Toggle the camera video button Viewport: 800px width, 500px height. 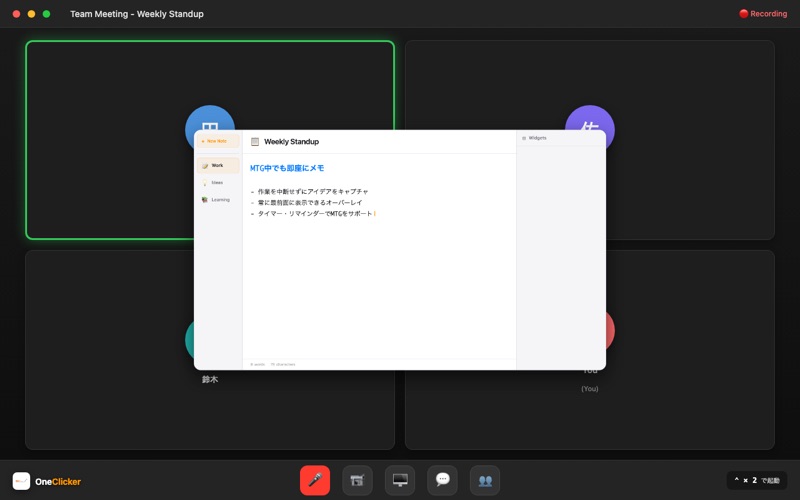tap(357, 480)
